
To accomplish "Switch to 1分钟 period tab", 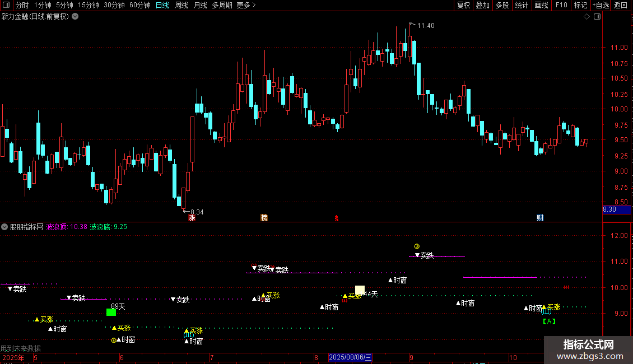I will pyautogui.click(x=43, y=5).
